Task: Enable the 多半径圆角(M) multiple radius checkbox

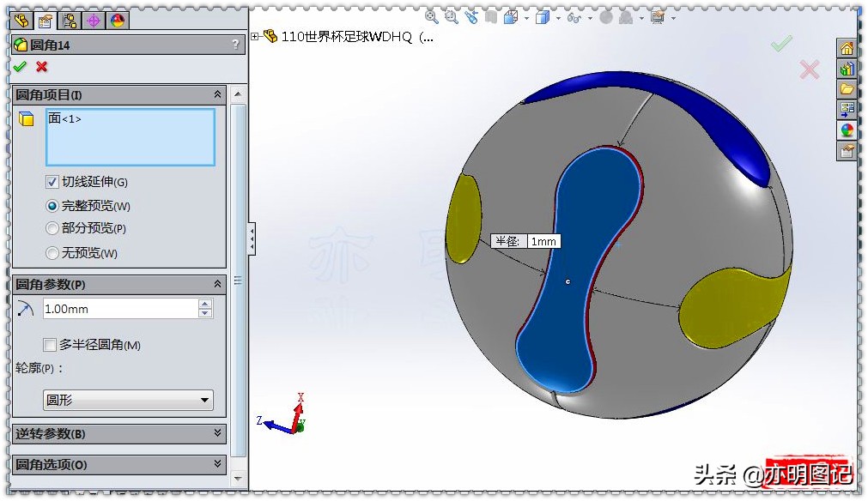Action: click(49, 345)
